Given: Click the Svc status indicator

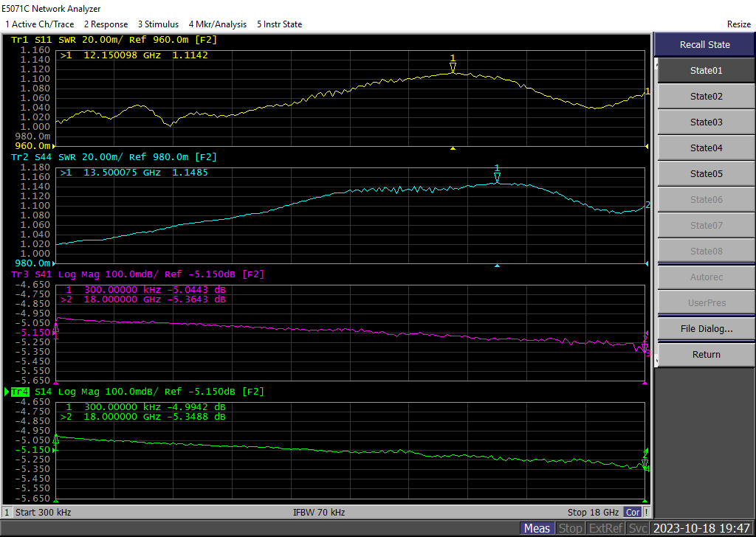Looking at the screenshot, I should pyautogui.click(x=638, y=528).
